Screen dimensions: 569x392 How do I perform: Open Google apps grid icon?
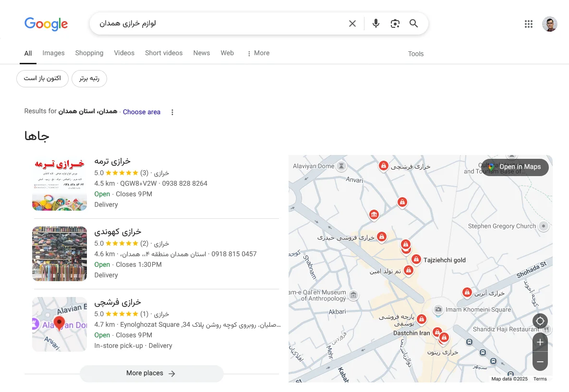coord(528,24)
